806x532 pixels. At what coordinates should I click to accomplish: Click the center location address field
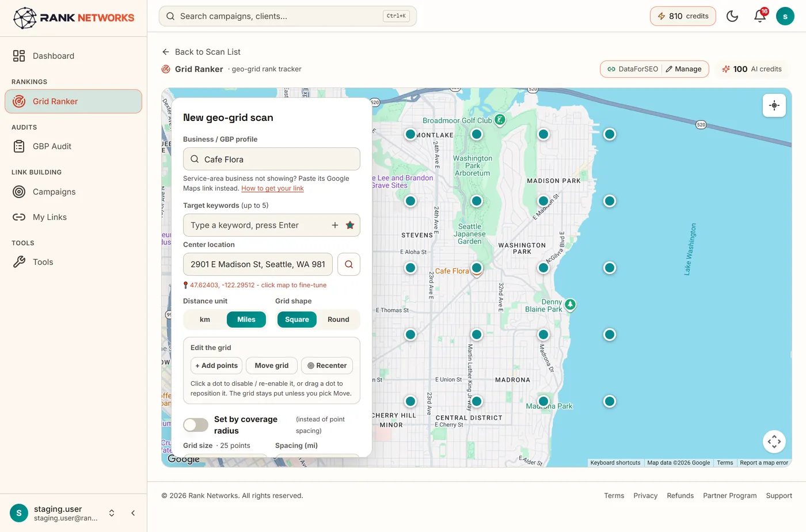point(258,264)
